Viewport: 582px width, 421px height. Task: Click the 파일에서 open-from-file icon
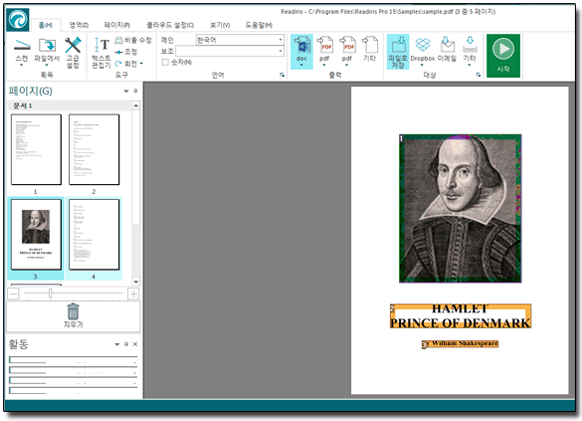point(47,46)
